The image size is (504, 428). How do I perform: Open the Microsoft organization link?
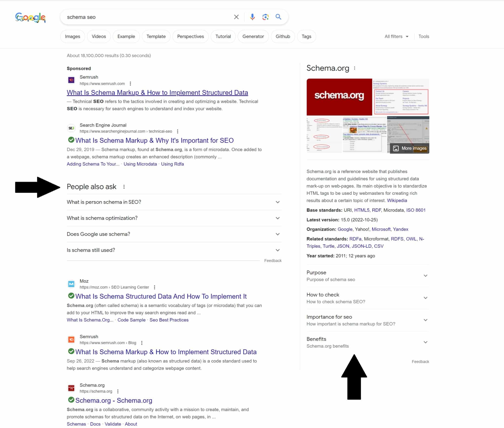pos(381,229)
